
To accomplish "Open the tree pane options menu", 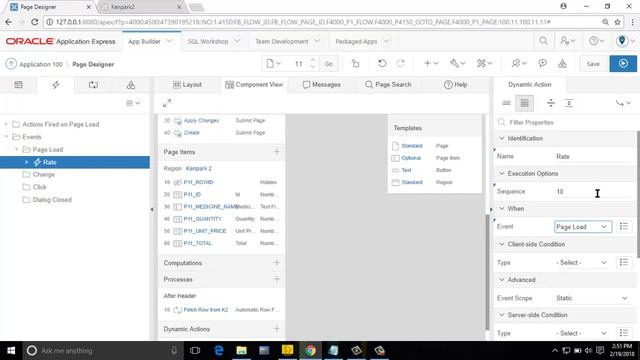I will click(133, 103).
